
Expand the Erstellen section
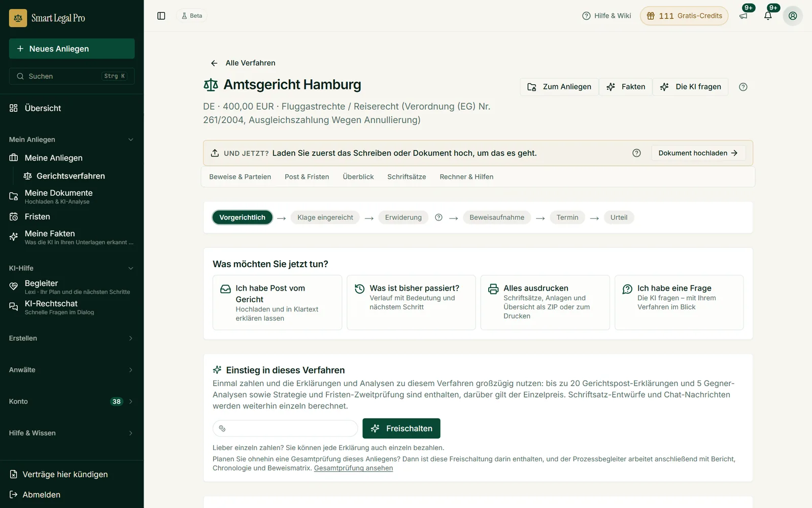pos(72,338)
